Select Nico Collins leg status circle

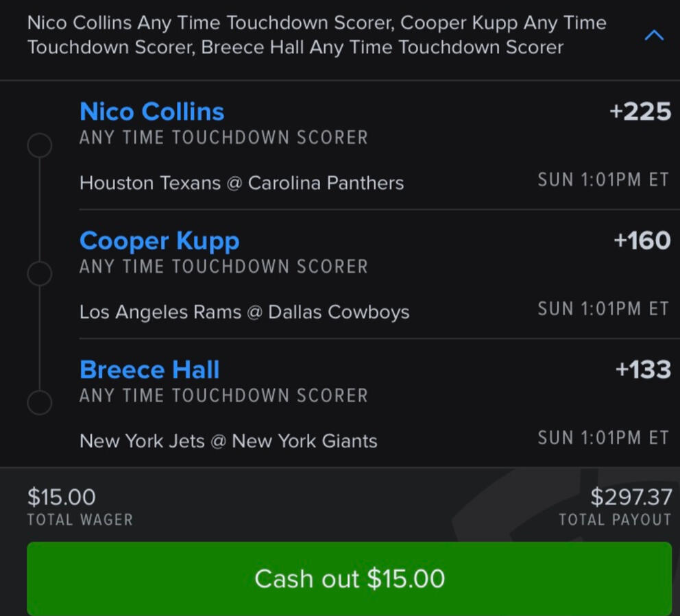[x=40, y=145]
